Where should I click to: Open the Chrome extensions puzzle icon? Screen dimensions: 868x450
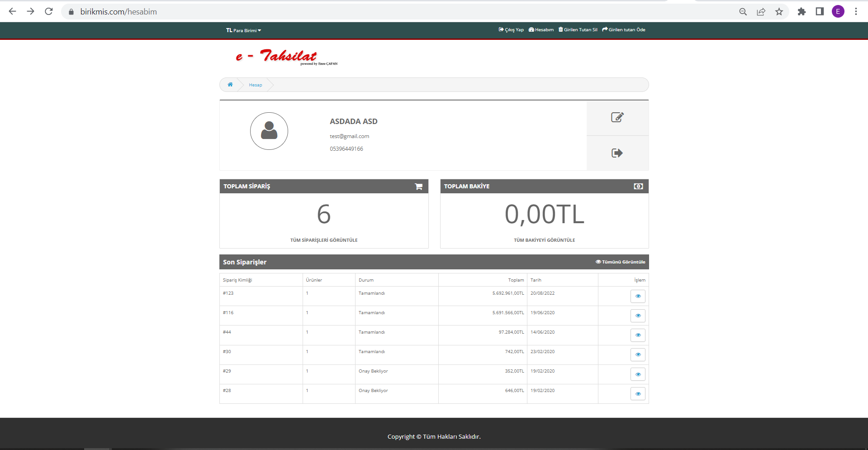point(802,12)
